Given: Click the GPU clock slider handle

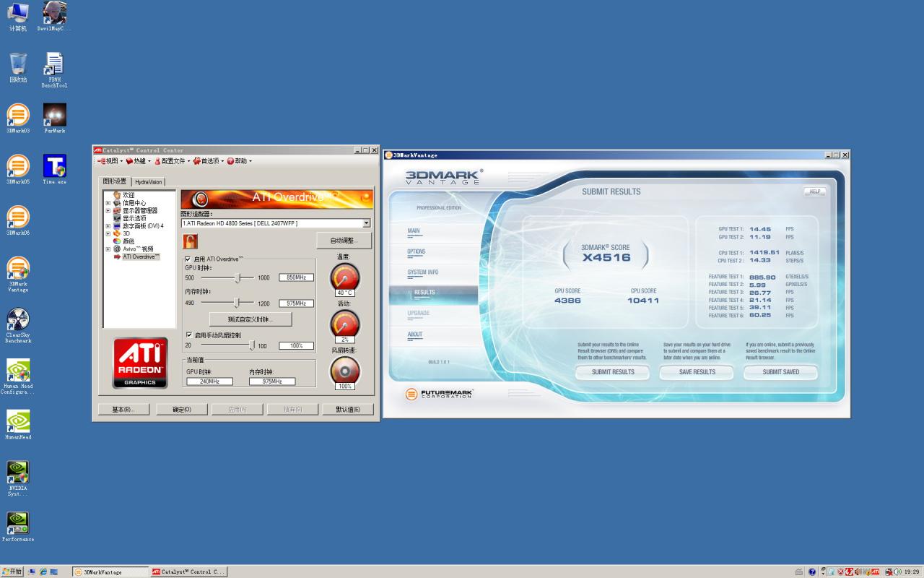Looking at the screenshot, I should [237, 277].
